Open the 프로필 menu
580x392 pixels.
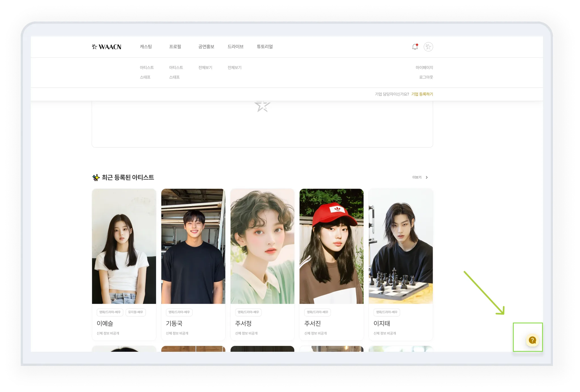click(x=175, y=47)
